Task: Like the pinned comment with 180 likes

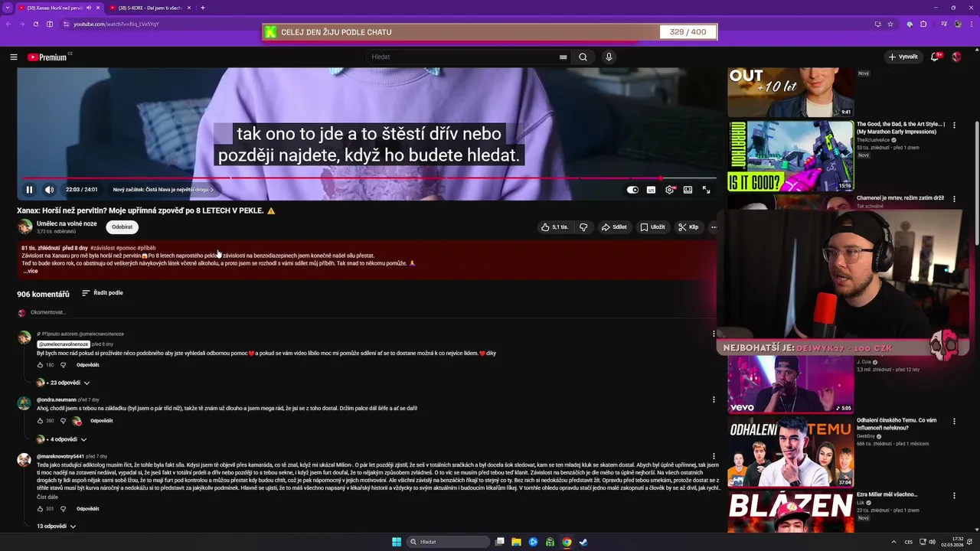Action: coord(41,365)
